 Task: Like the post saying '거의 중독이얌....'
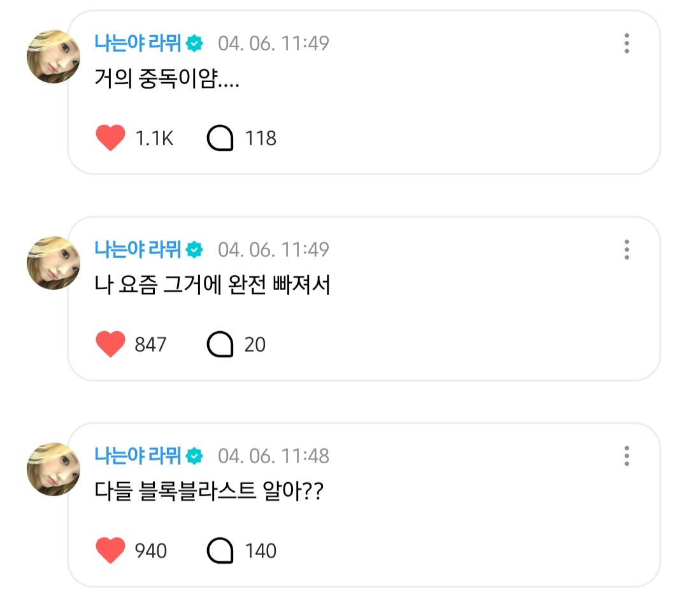(110, 138)
